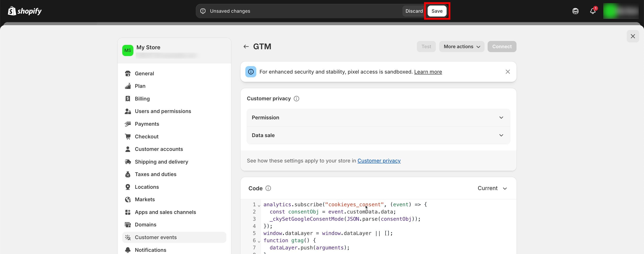
Task: Open Markets settings
Action: [x=174, y=199]
